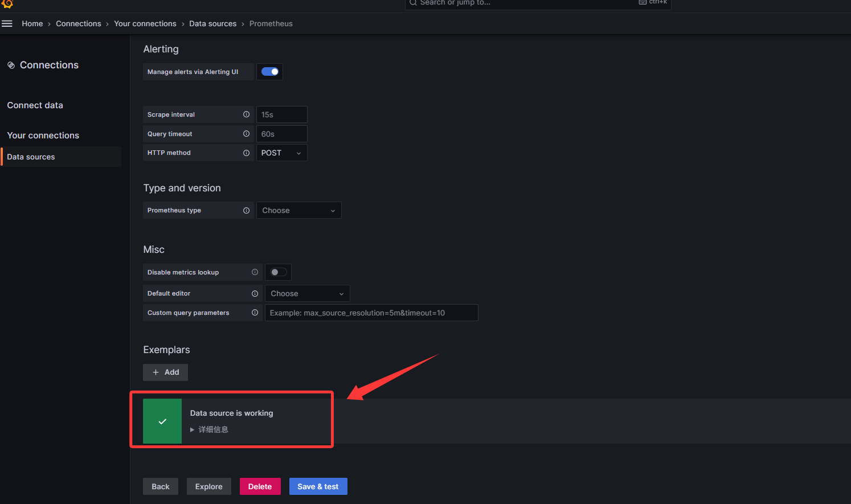The image size is (851, 504).
Task: Click the red Delete button
Action: point(260,486)
